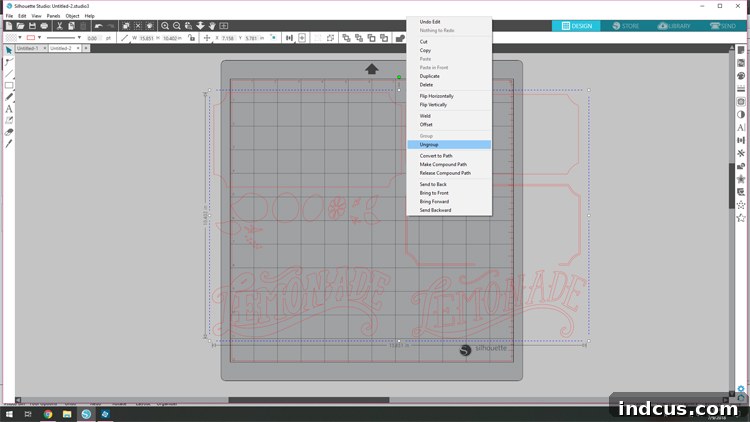Open the Page Setup panel icon

741,50
